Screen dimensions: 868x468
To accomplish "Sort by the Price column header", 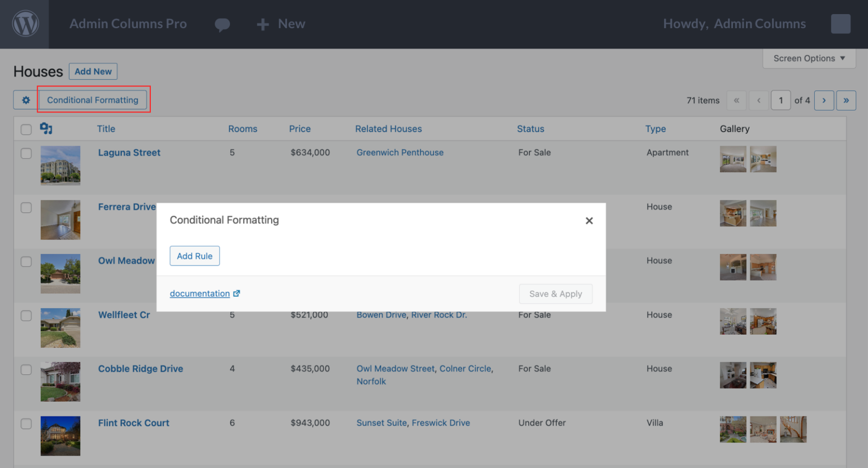I will (x=300, y=129).
